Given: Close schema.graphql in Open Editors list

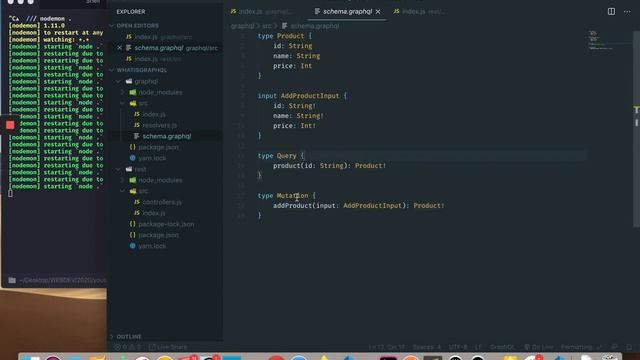Looking at the screenshot, I should (119, 48).
